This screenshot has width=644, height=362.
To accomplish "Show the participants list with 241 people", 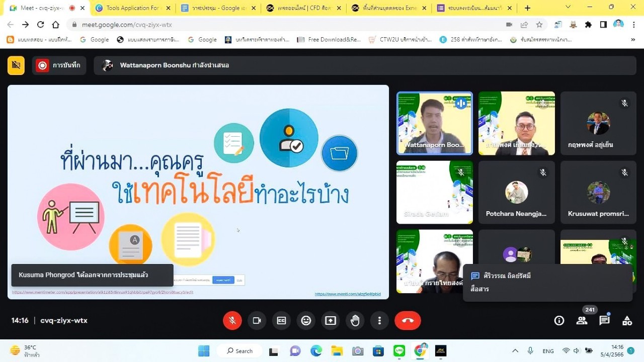I will click(582, 320).
